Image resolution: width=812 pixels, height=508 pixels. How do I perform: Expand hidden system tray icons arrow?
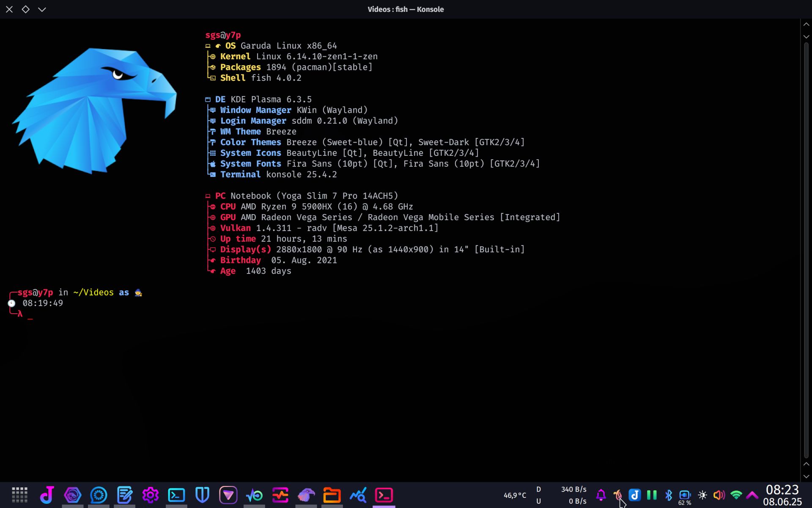tap(752, 495)
